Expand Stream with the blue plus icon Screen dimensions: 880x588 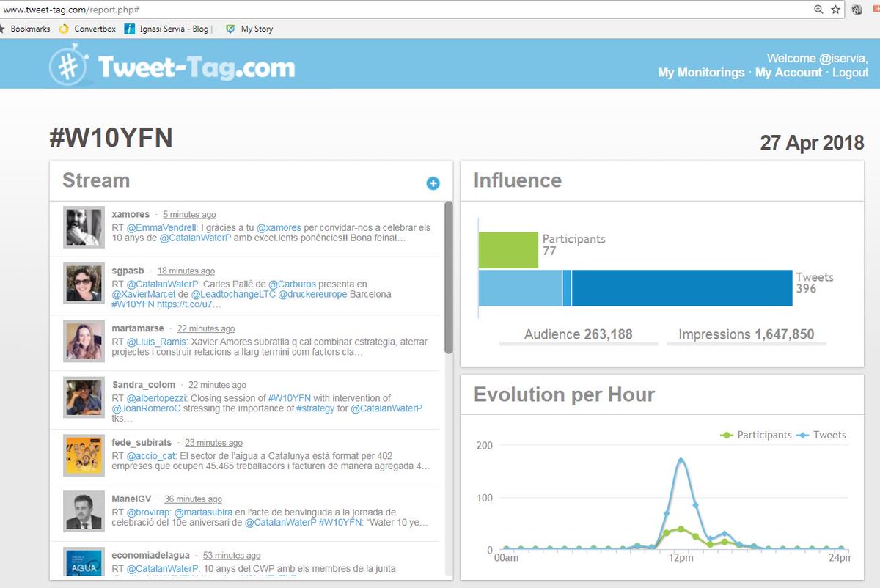click(x=433, y=183)
